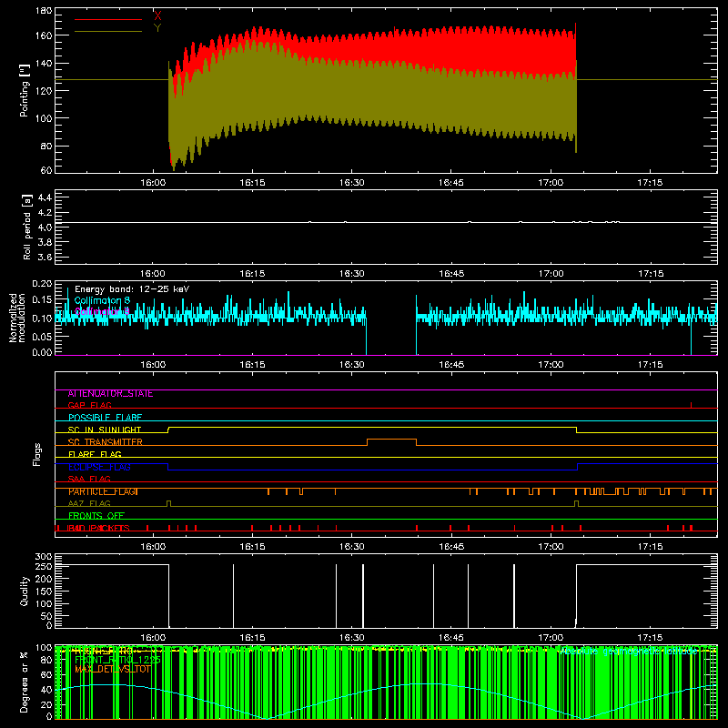Screen dimensions: 728x728
Task: Click the cyan Collimator 8 label
Action: [102, 301]
